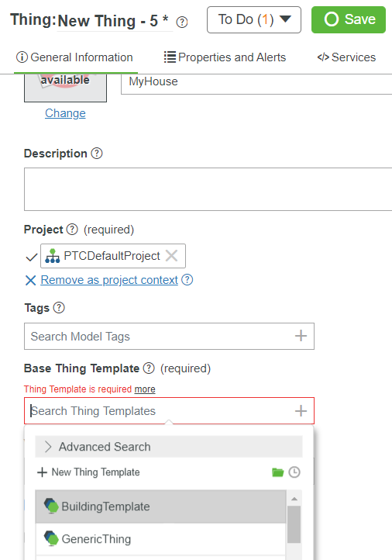Open Base Thing Template help icon
The width and height of the screenshot is (392, 560).
(149, 368)
